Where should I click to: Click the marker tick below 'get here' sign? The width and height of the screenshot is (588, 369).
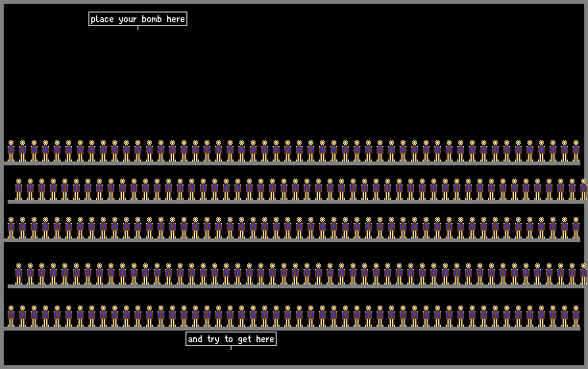point(231,348)
